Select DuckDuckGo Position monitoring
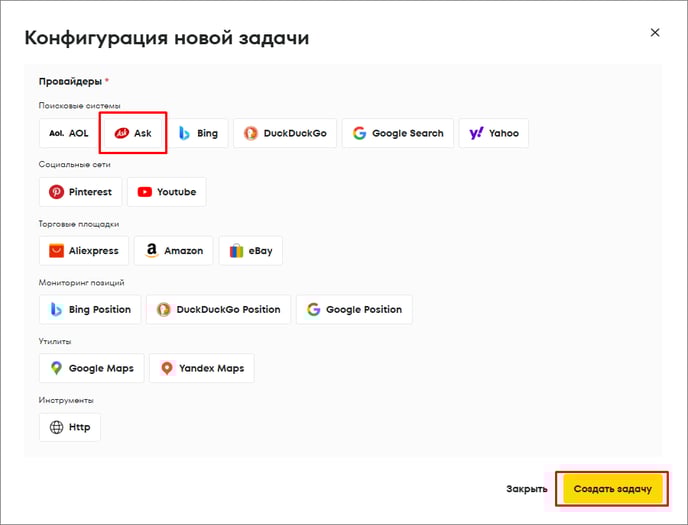This screenshot has height=525, width=688. pyautogui.click(x=219, y=309)
